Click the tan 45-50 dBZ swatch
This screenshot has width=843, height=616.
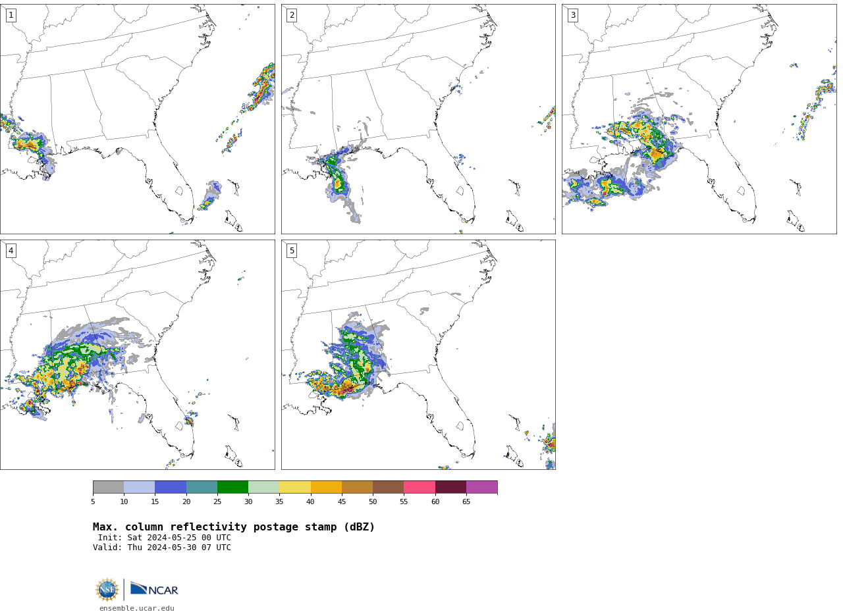click(x=357, y=487)
